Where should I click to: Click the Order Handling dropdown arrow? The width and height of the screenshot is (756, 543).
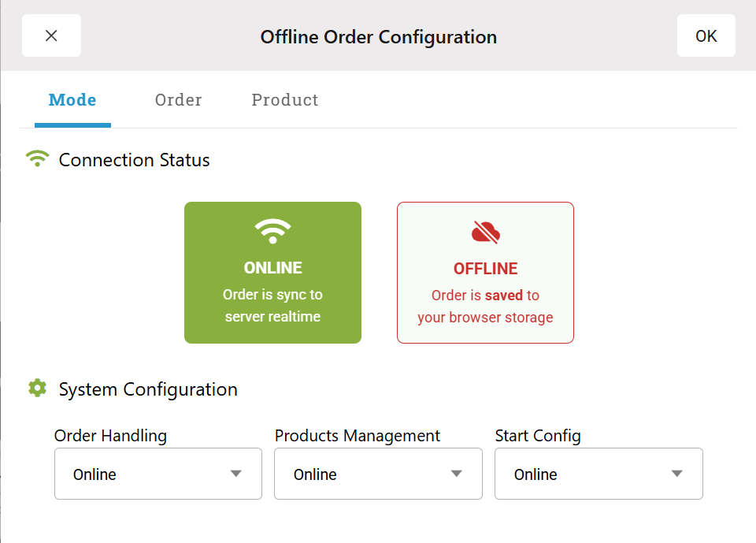[x=235, y=474]
